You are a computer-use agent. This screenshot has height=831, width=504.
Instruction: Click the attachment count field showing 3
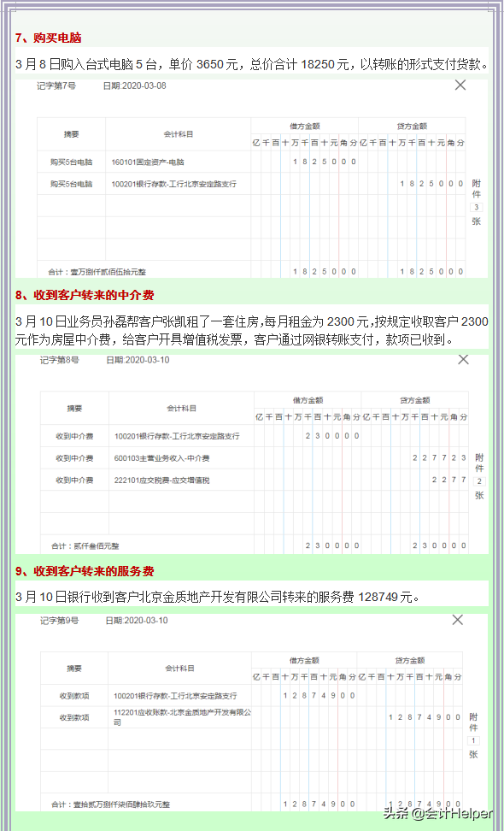pyautogui.click(x=476, y=207)
